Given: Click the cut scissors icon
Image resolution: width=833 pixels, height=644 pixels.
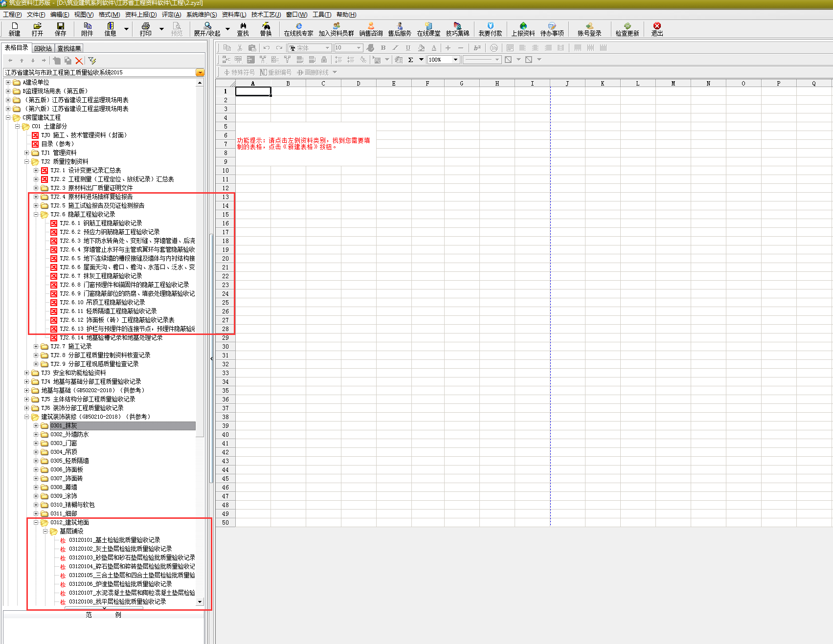Looking at the screenshot, I should click(240, 48).
